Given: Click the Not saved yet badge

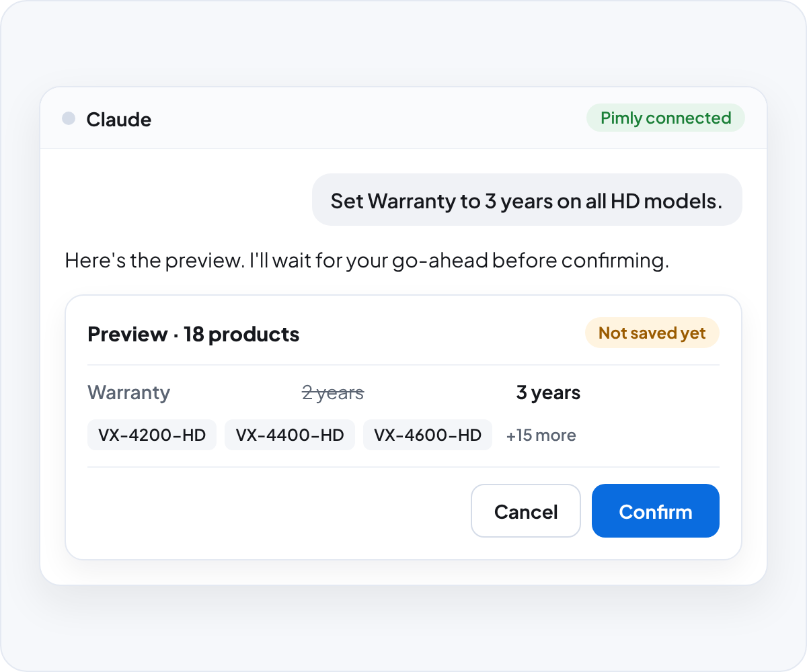Looking at the screenshot, I should (652, 333).
